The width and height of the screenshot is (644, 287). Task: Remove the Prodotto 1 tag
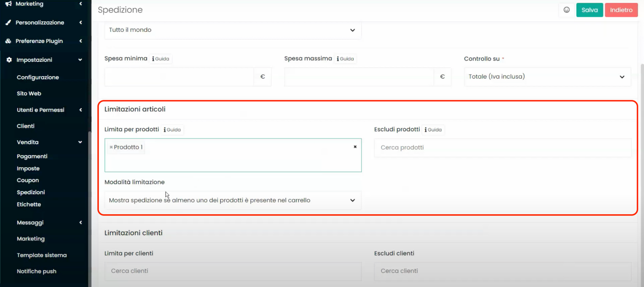click(x=111, y=147)
